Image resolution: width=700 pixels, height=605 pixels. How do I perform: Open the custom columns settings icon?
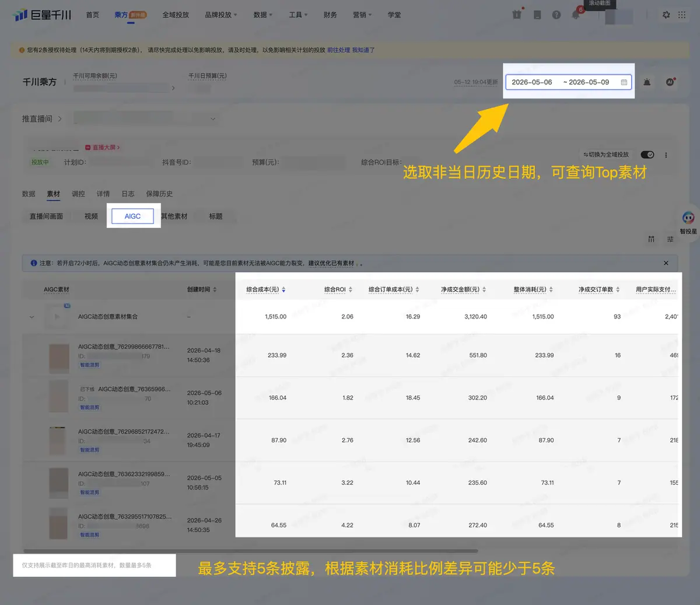pyautogui.click(x=670, y=239)
